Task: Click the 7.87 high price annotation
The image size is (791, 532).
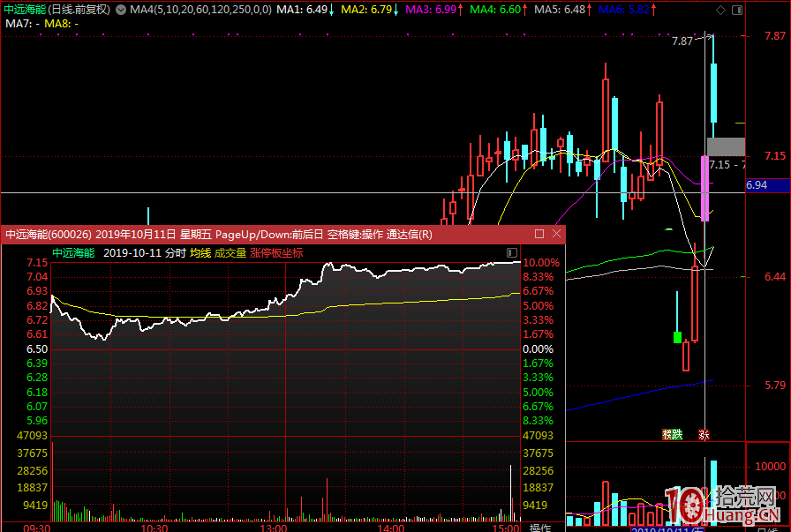Action: (x=682, y=41)
